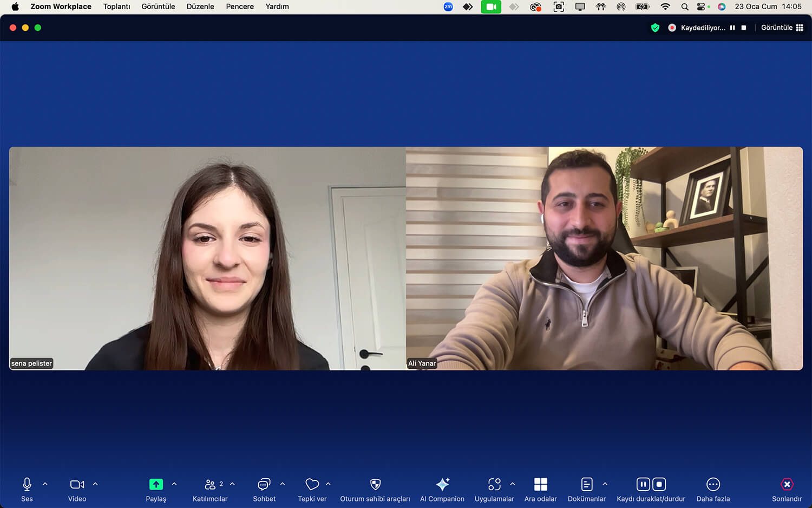Toggle the camera with Video button
The image size is (812, 508).
coord(77,484)
